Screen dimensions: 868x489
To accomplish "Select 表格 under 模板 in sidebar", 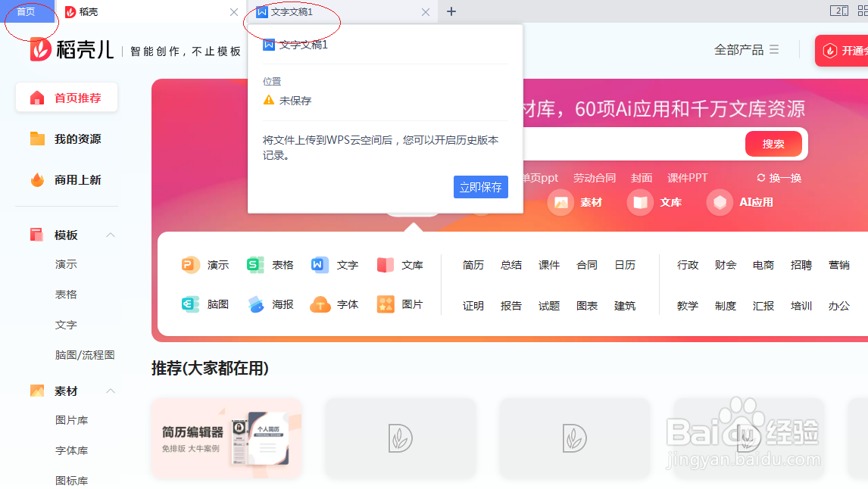I will pos(66,294).
